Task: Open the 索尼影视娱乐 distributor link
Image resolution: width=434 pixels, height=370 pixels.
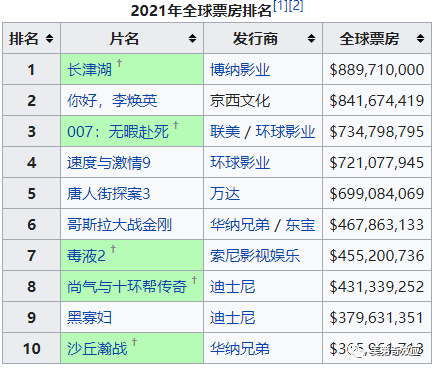Action: click(x=255, y=256)
